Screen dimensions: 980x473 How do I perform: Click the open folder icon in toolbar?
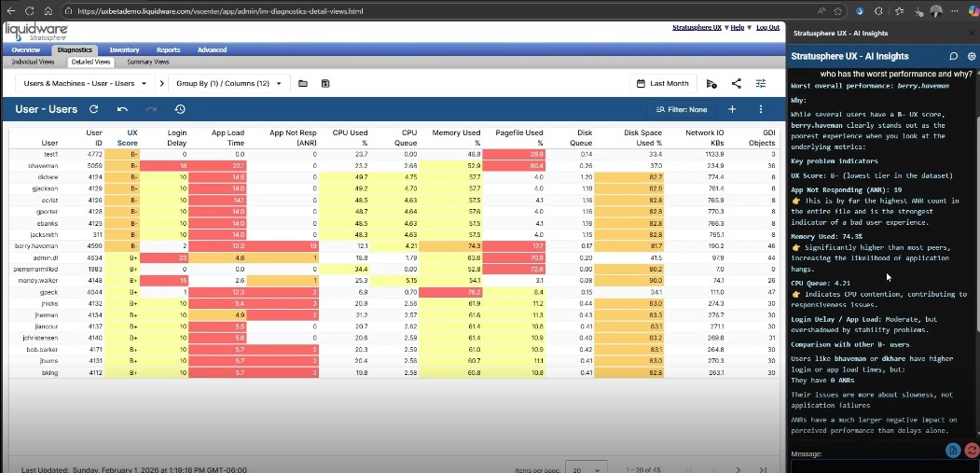click(303, 84)
